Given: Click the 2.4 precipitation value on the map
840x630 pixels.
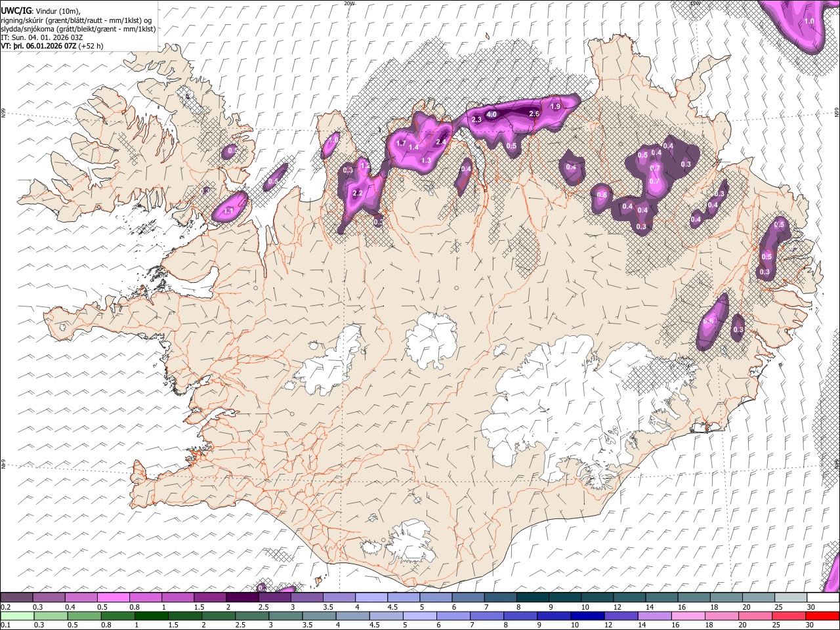Looking at the screenshot, I should tap(441, 142).
